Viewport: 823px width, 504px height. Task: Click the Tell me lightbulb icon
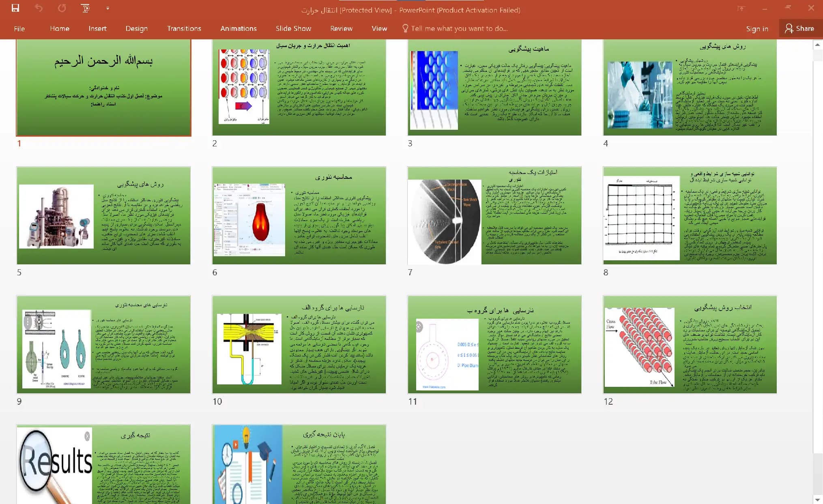click(405, 28)
